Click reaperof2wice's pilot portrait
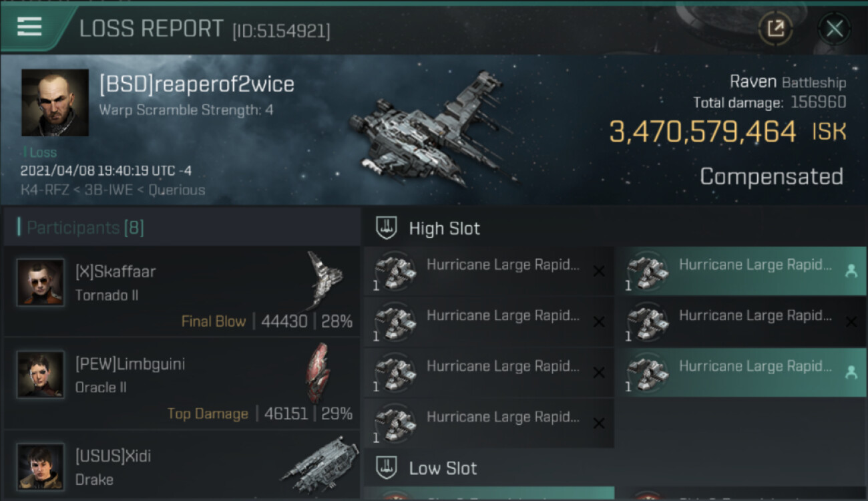Screen dimensions: 868x501 pos(55,103)
